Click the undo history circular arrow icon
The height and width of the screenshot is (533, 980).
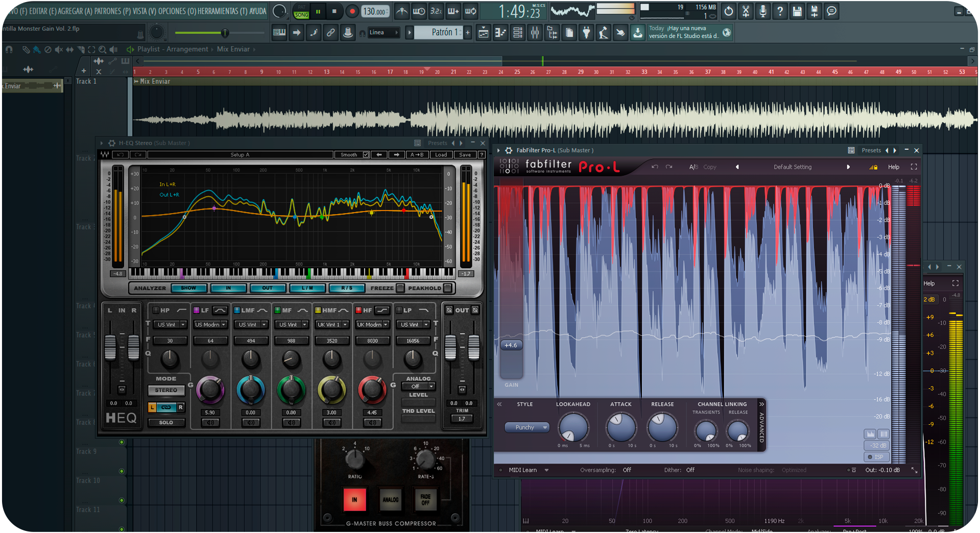point(728,11)
